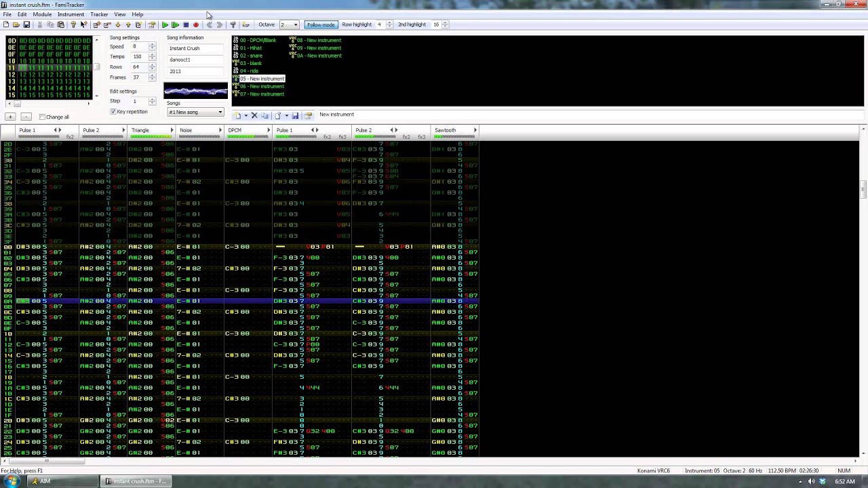Open the Windows Start button
This screenshot has width=868, height=488.
click(12, 481)
